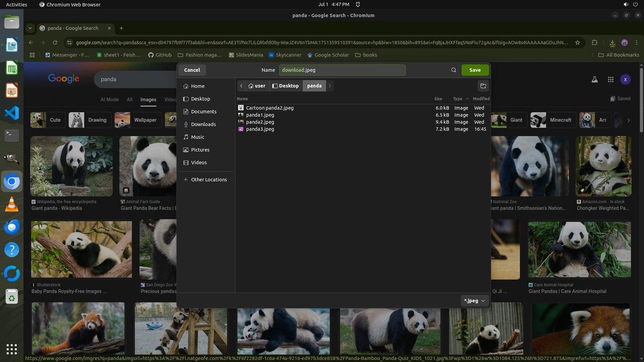The width and height of the screenshot is (644, 362).
Task: Create new folder using folder-plus icon
Action: click(483, 86)
